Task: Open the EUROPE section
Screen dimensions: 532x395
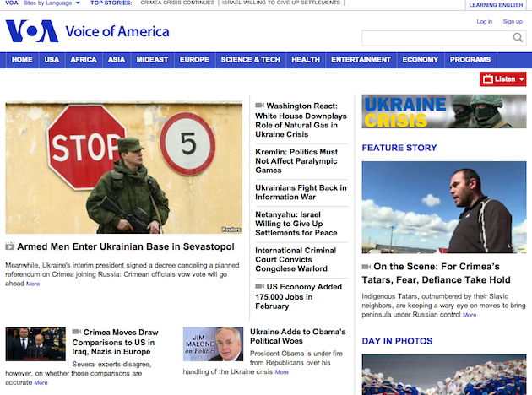Action: [x=194, y=60]
